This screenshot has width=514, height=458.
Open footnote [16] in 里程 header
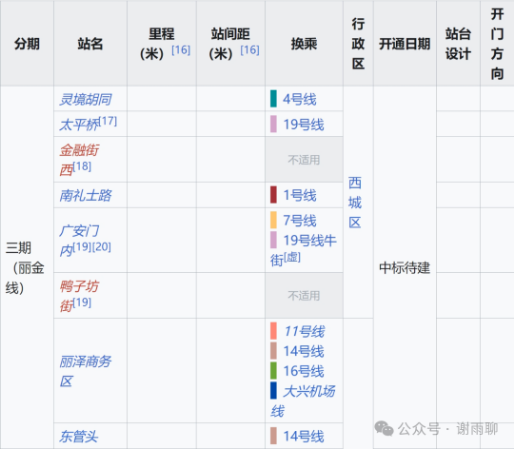(181, 50)
